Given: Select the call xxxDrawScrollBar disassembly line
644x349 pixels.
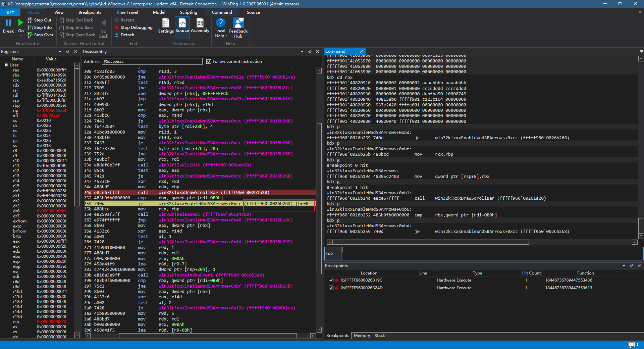Looking at the screenshot, I should (200, 193).
